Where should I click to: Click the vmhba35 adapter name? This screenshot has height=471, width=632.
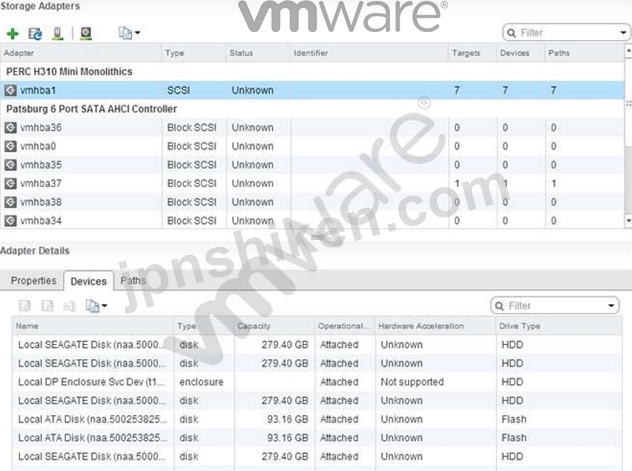pos(41,165)
